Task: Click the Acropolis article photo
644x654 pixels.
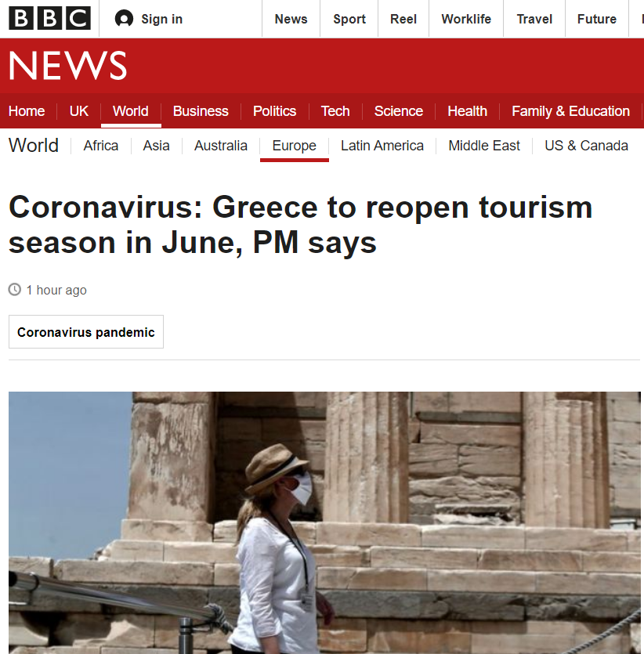Action: tap(324, 522)
